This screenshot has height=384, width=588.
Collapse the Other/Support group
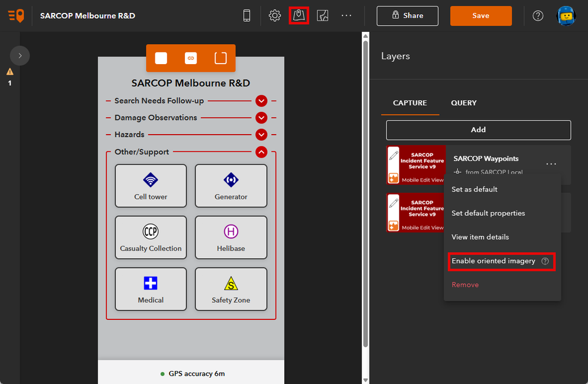click(x=261, y=152)
